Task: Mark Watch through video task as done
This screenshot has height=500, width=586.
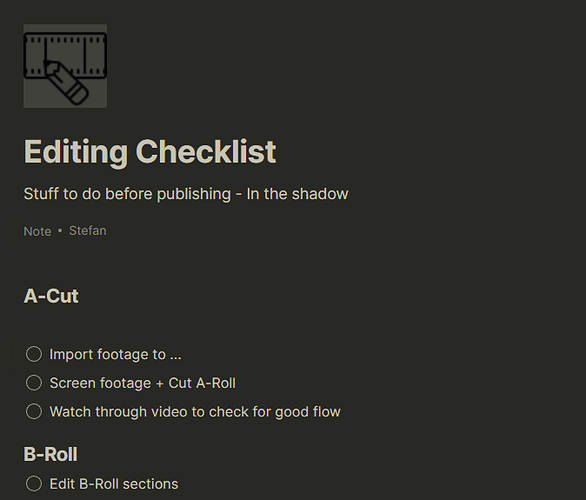Action: click(x=34, y=411)
